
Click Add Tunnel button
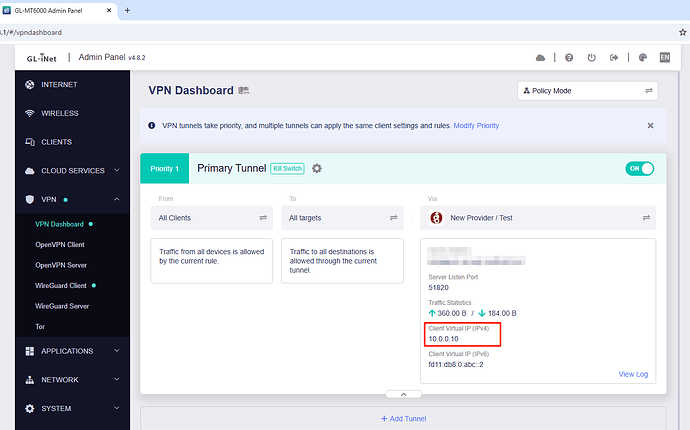[403, 418]
